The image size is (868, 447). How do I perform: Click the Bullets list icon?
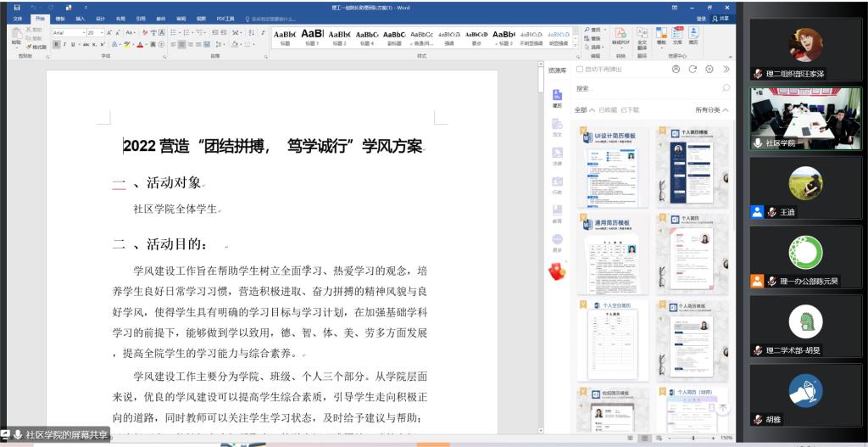pyautogui.click(x=173, y=33)
